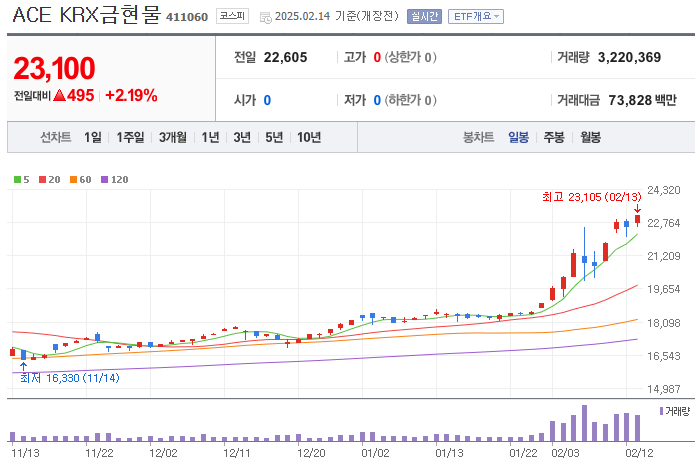Screen dimensions: 695x464
Task: Click the 최저 16,330 (11/14) low marker
Action: coord(70,378)
